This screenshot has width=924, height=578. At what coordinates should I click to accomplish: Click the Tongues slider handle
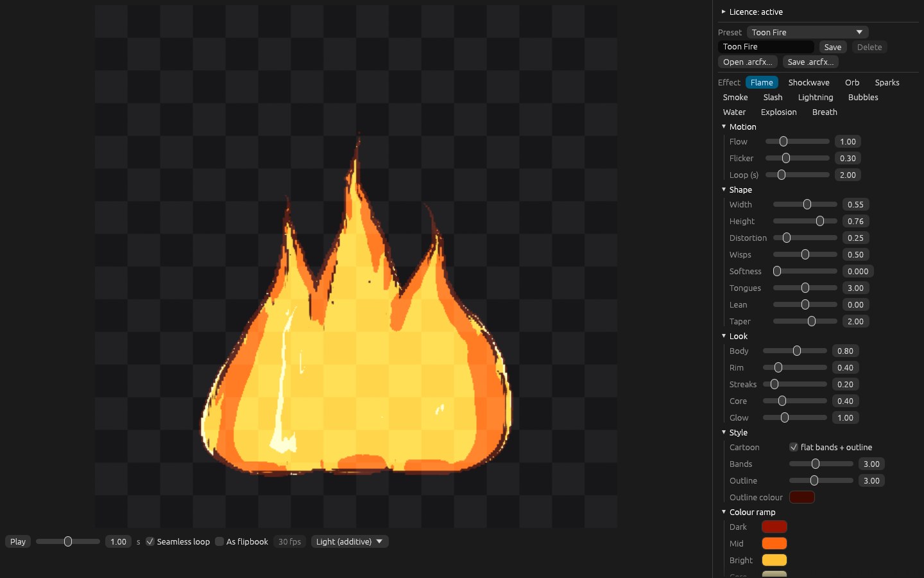(x=805, y=288)
